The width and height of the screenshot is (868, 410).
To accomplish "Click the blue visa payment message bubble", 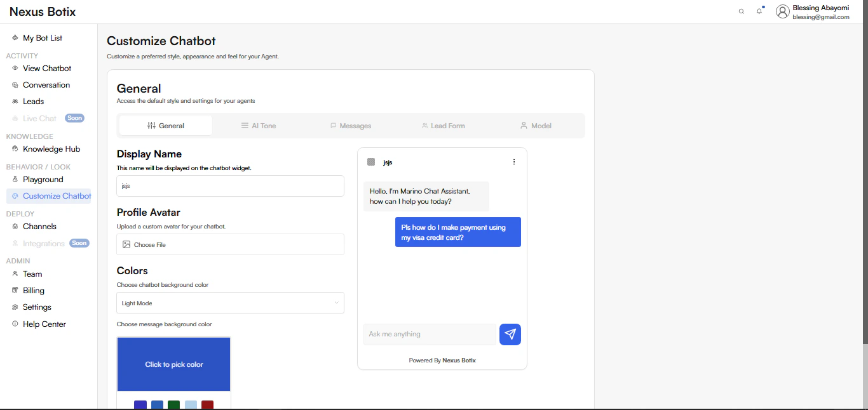I will [458, 232].
